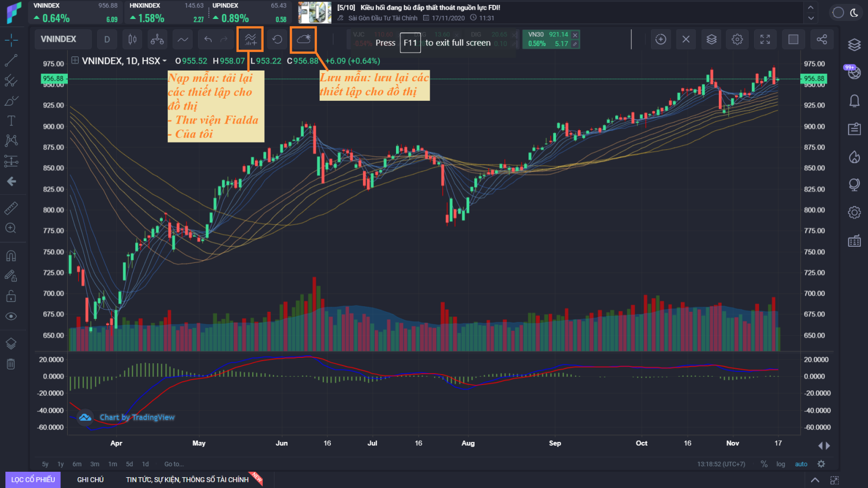Select the text drawing tool
Screen dimensions: 868x488
11,120
